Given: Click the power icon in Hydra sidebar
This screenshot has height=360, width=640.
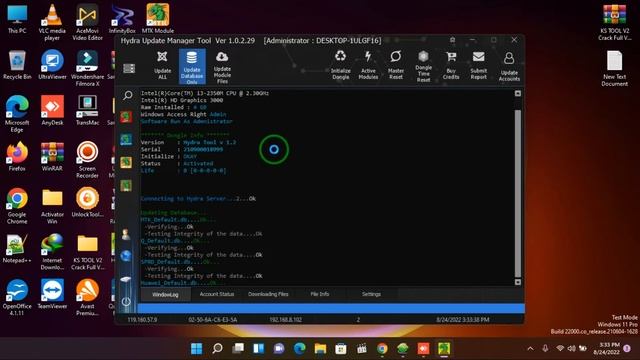Looking at the screenshot, I should pyautogui.click(x=126, y=302).
